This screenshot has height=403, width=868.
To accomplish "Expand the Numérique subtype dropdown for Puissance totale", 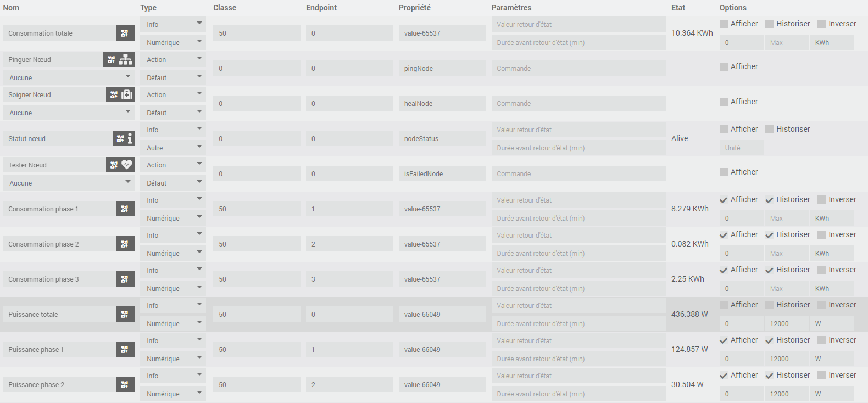I will 173,323.
